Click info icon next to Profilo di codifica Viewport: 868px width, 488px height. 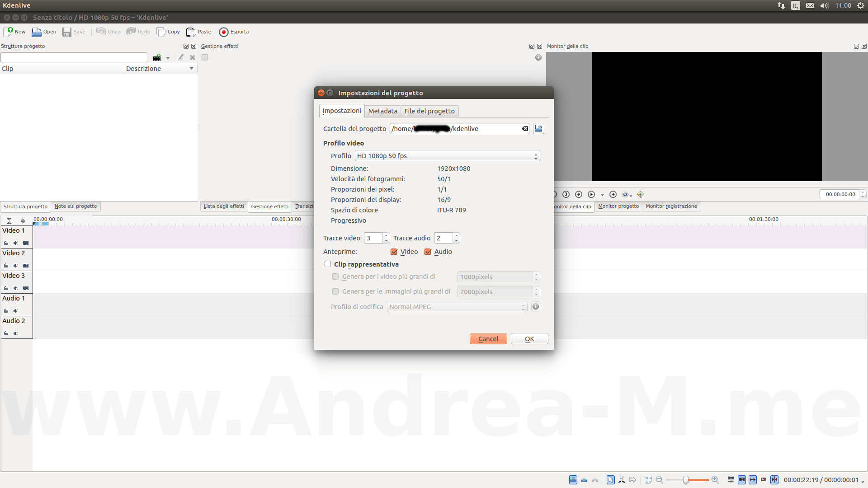(536, 307)
